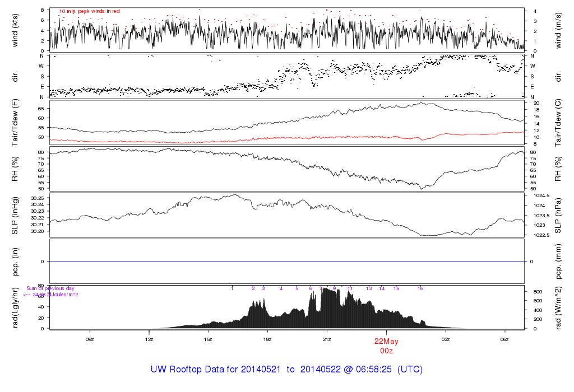The height and width of the screenshot is (392, 574).
Task: Click the blue zero precipitation line
Action: 286,262
